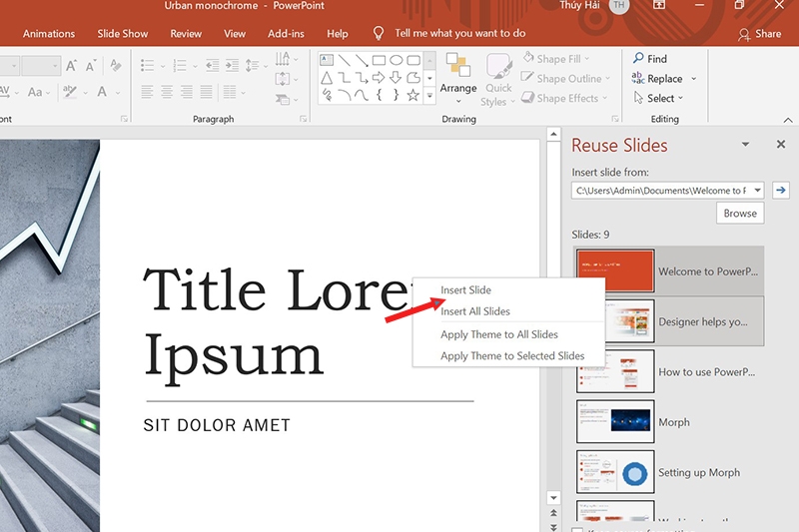Increase the paragraph list level

[232, 65]
